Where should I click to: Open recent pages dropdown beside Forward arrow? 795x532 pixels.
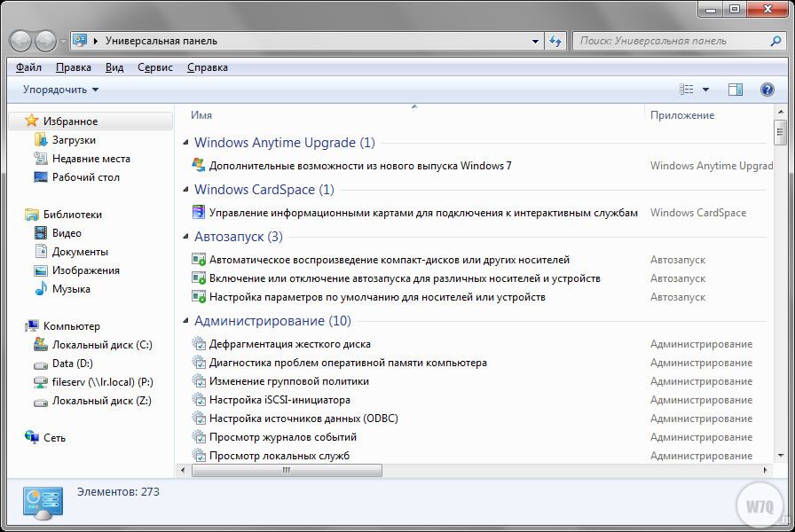63,42
